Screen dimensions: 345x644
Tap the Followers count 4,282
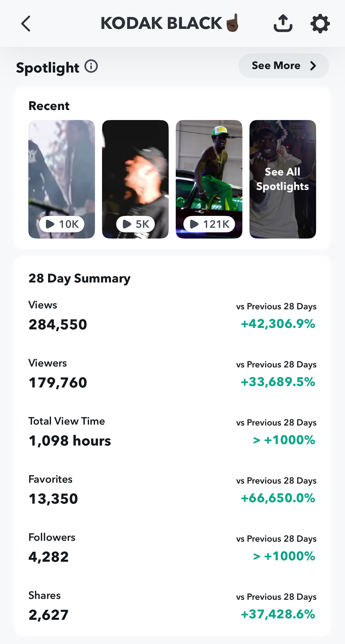coord(49,557)
